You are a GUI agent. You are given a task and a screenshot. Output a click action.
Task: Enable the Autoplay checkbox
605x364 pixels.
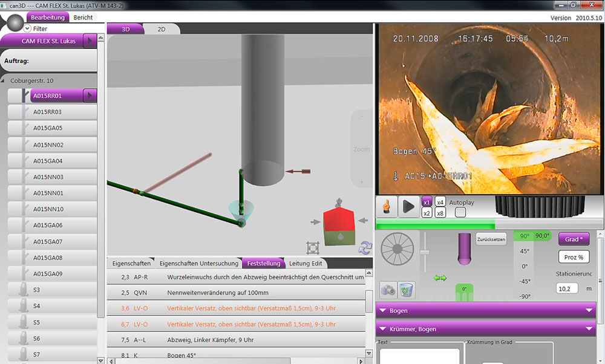point(460,212)
